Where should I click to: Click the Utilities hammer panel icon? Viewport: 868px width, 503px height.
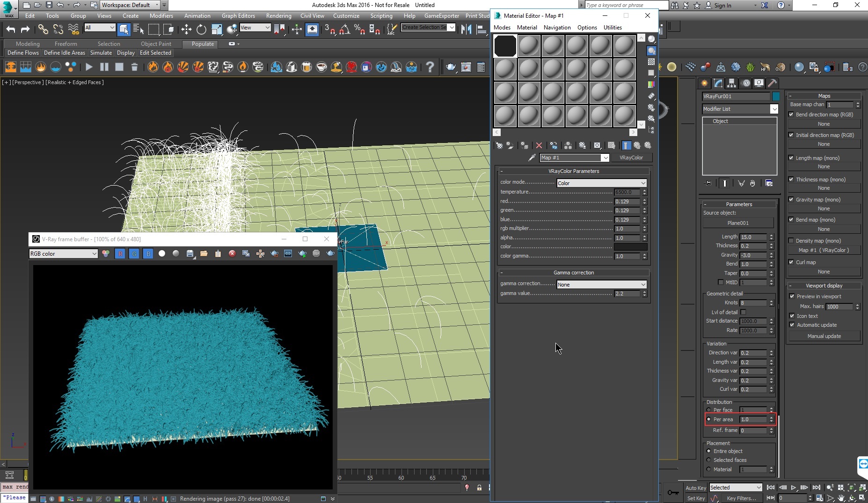tap(772, 83)
